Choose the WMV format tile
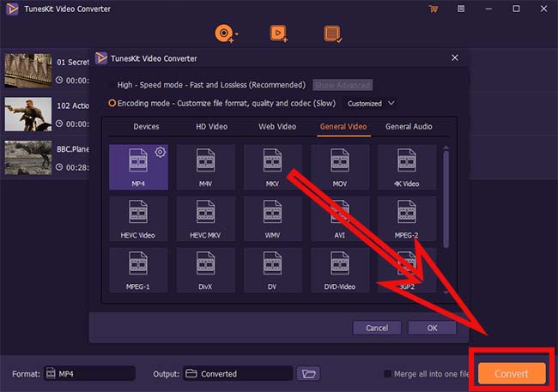Viewport: 558px width, 392px height. [273, 219]
